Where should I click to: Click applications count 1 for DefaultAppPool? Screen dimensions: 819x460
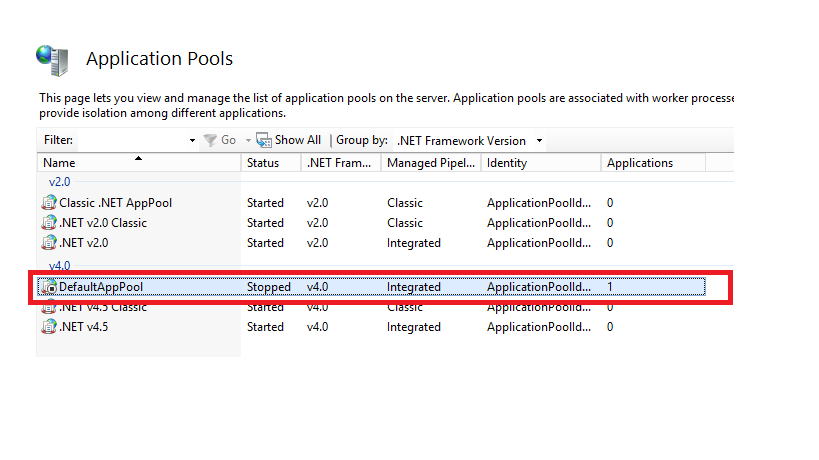point(610,287)
